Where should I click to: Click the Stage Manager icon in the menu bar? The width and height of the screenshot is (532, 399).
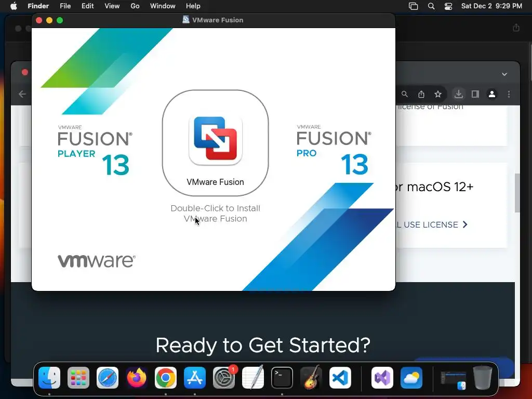[413, 6]
